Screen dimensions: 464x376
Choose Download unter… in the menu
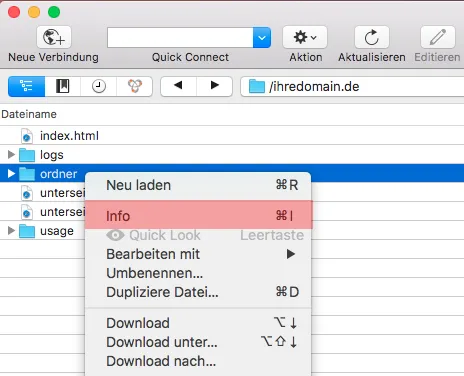[x=198, y=342]
